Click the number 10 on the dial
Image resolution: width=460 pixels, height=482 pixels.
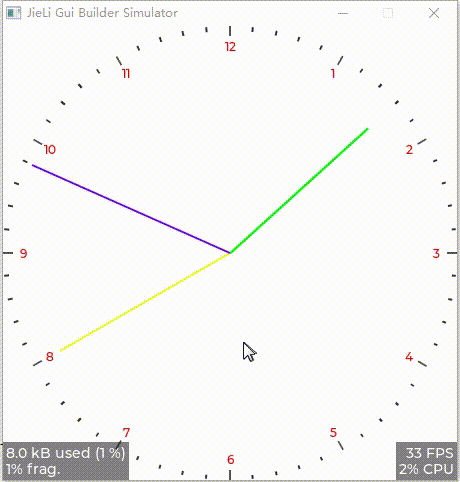50,150
